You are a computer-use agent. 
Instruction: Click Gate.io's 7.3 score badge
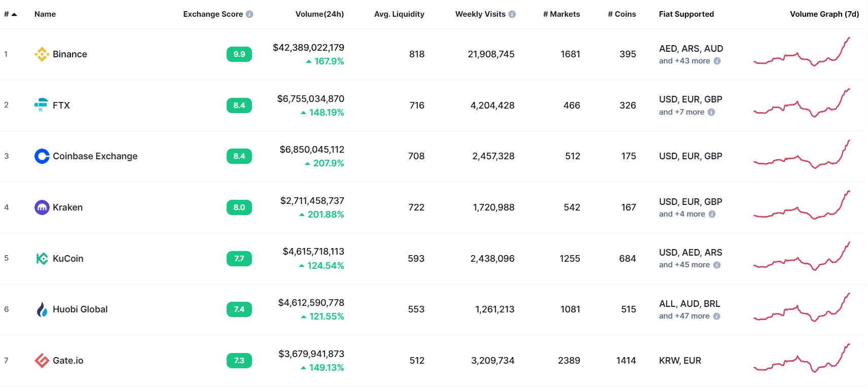[x=239, y=361]
